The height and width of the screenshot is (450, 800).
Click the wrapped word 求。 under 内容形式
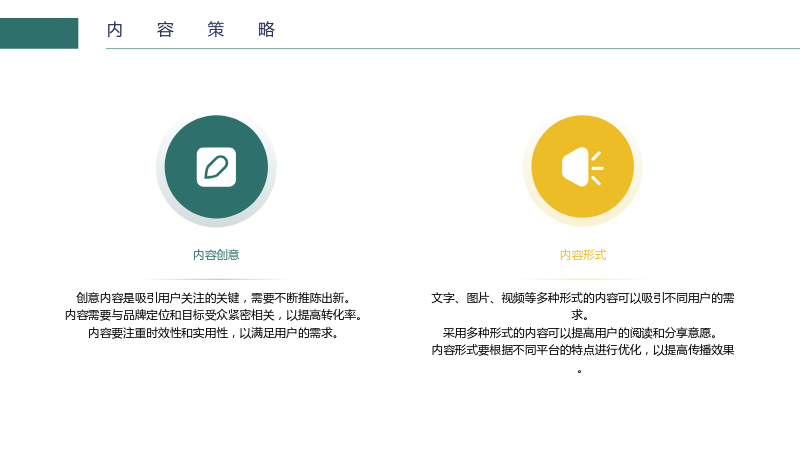pyautogui.click(x=580, y=315)
